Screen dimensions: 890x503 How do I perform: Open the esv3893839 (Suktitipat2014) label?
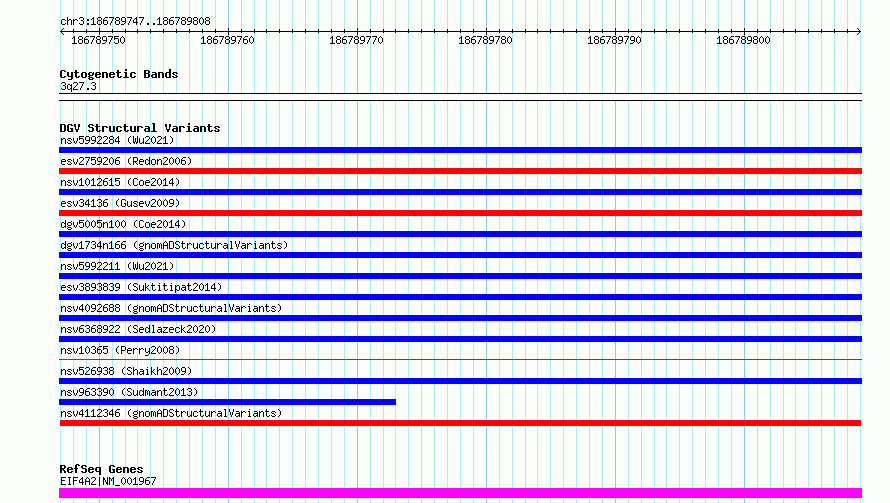coord(141,287)
